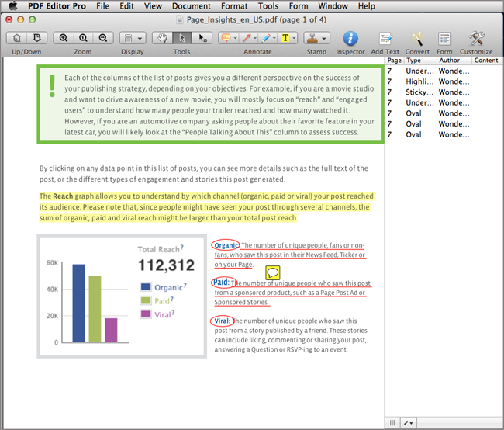Expand the text markup dropdown arrow
Screen dimensions: 504x430
[x=294, y=38]
